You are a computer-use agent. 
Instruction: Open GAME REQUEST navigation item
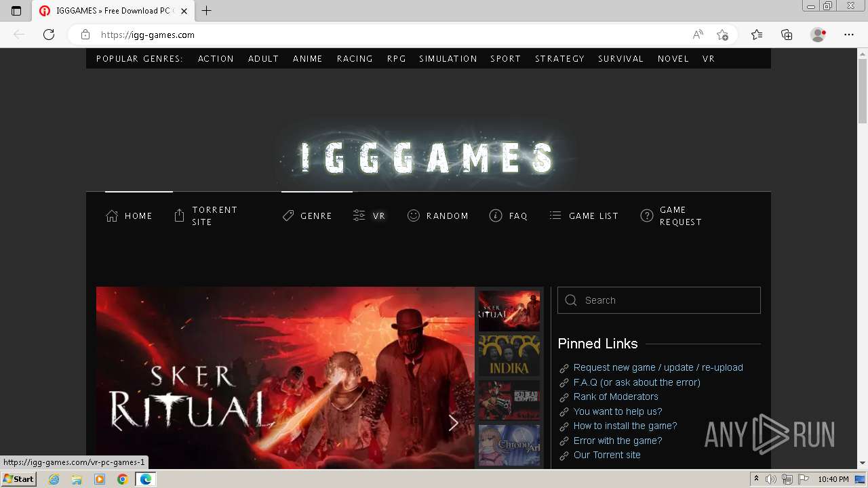[x=681, y=216]
